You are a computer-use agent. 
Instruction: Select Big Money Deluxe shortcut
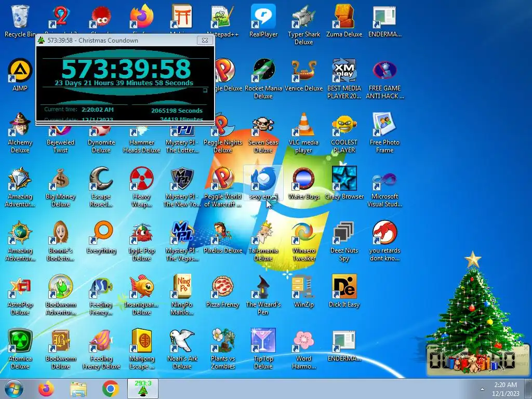(x=60, y=187)
